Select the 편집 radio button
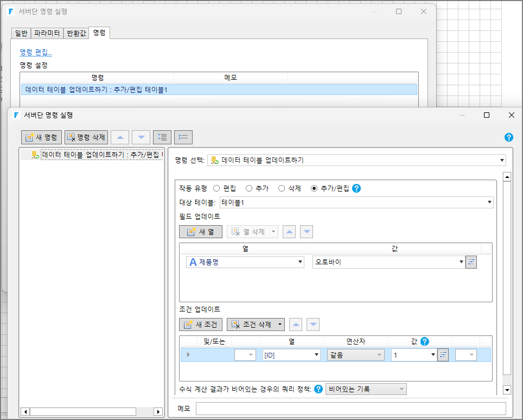 pyautogui.click(x=216, y=188)
